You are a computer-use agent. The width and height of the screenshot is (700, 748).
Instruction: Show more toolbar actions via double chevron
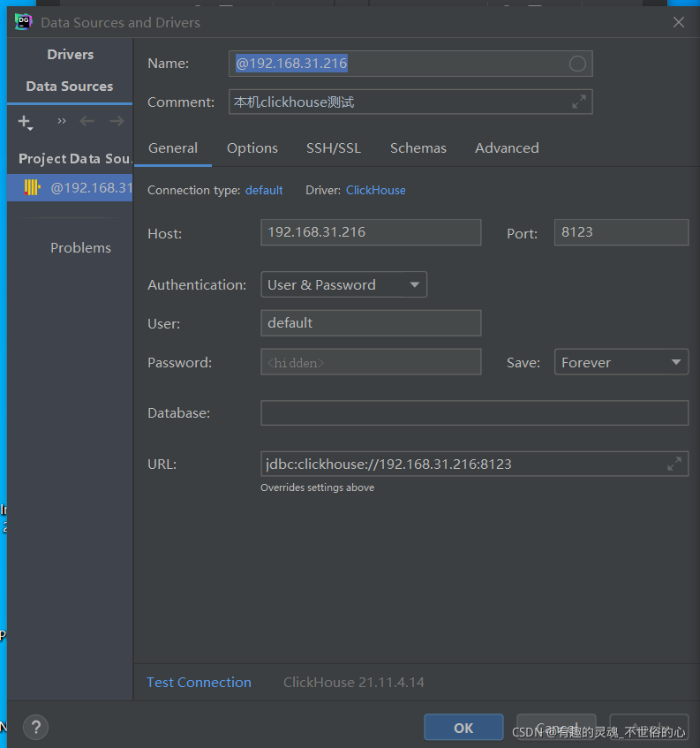pyautogui.click(x=62, y=121)
